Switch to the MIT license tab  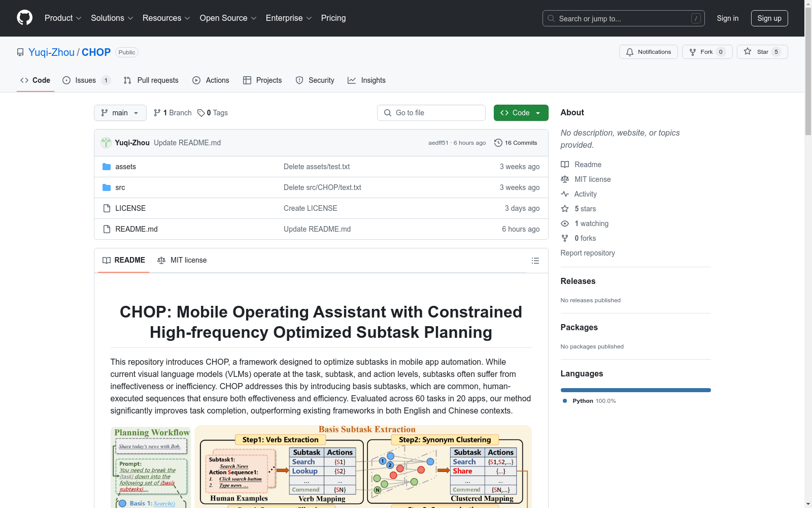point(182,260)
